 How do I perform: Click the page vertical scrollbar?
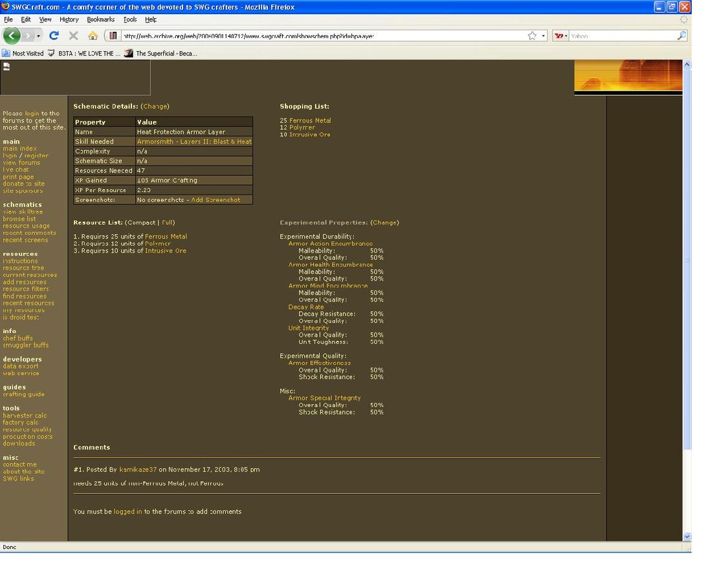click(x=687, y=259)
